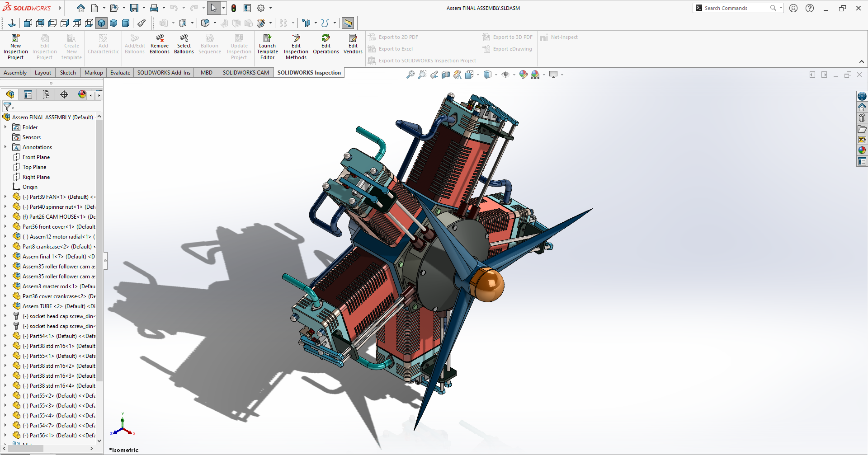This screenshot has width=868, height=455.
Task: Toggle the Shaded With Edges display cube
Action: [x=102, y=23]
